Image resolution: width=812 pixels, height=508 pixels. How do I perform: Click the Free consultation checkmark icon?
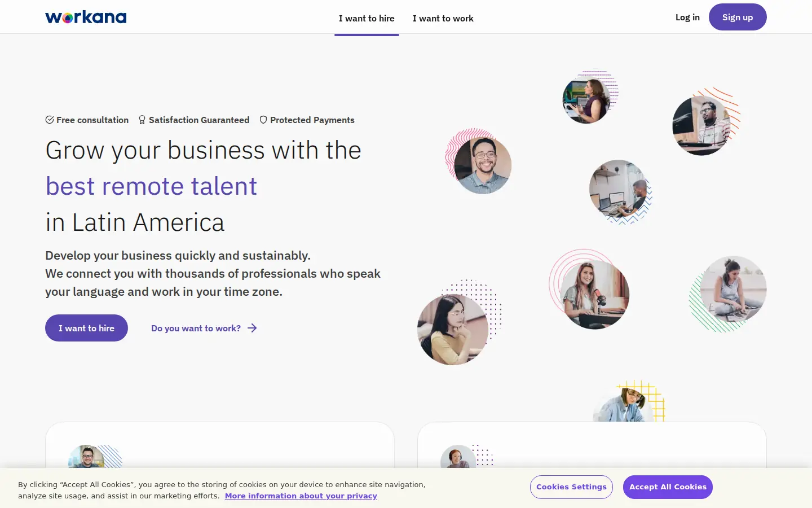coord(50,120)
